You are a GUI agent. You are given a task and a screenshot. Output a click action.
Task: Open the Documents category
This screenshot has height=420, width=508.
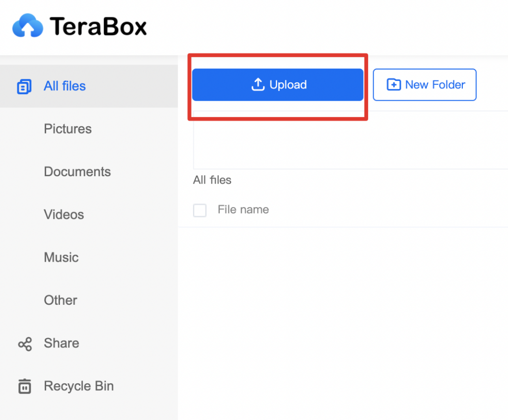(x=77, y=172)
